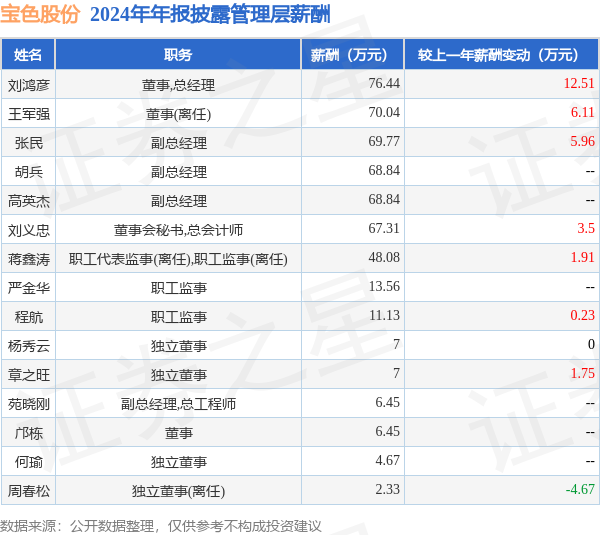This screenshot has height=535, width=600.
Task: Click the name 程航
Action: [29, 317]
